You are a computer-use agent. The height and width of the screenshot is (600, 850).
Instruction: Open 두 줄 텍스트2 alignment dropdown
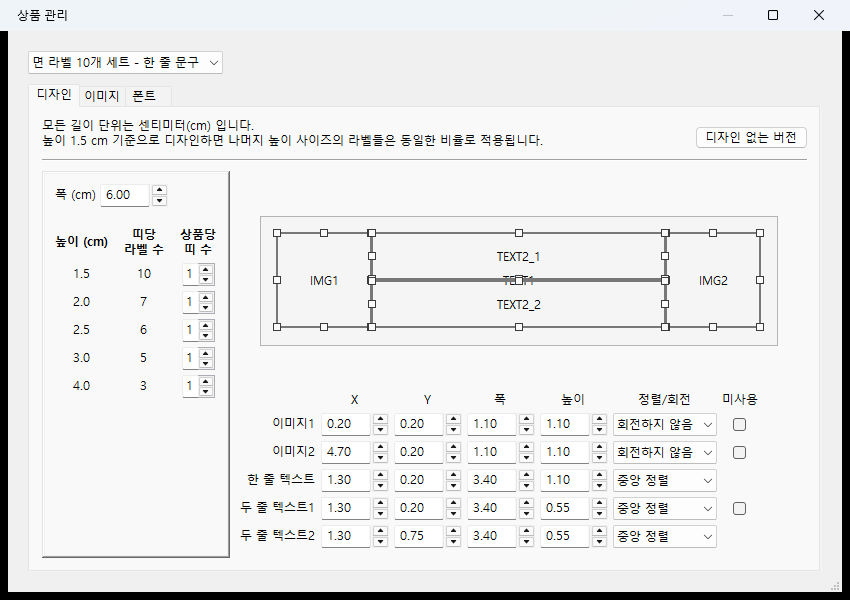point(665,537)
